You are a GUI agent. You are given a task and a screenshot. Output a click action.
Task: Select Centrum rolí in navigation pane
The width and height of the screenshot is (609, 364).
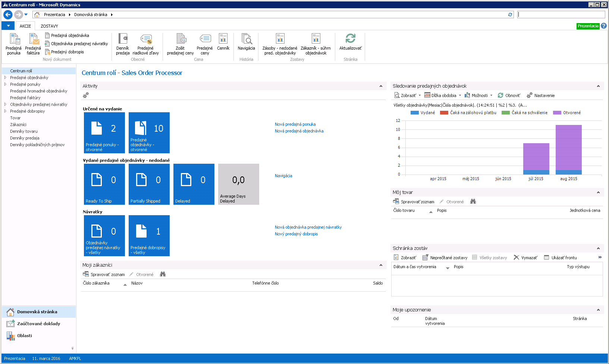click(39, 71)
